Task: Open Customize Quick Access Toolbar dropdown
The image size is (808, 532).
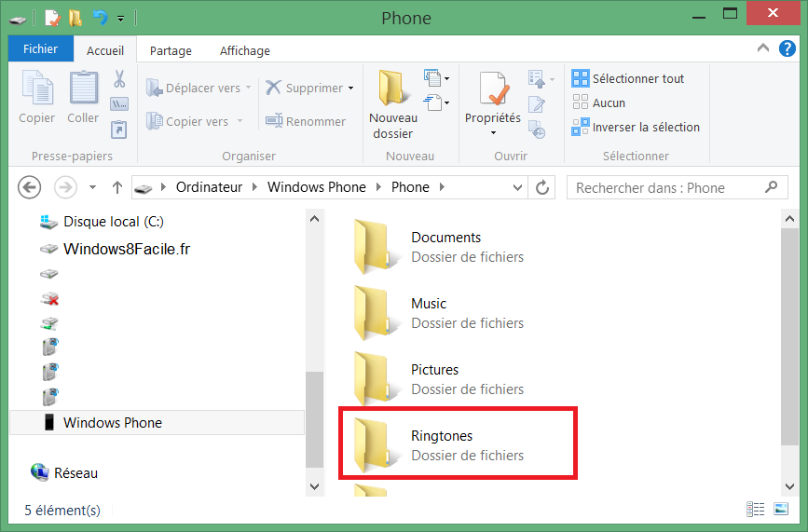Action: click(x=120, y=19)
